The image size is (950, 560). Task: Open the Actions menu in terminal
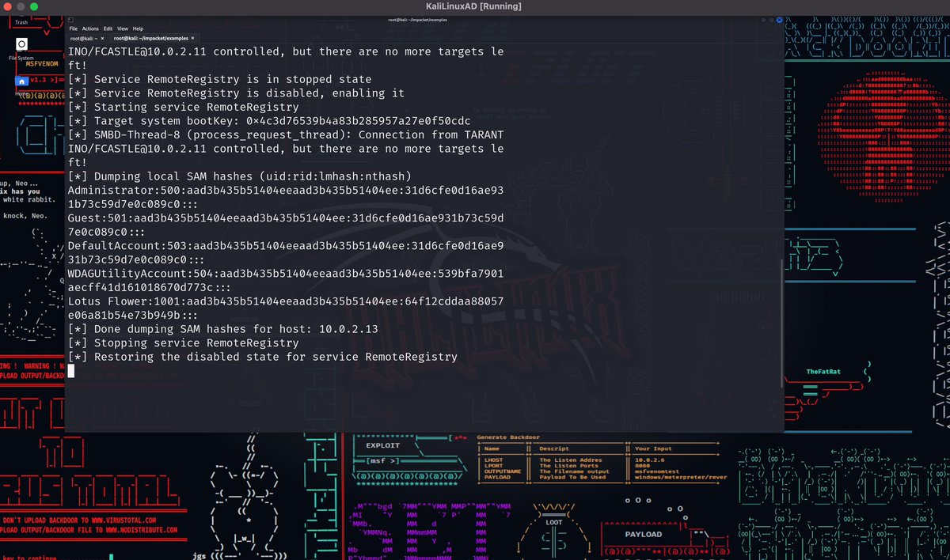tap(90, 28)
